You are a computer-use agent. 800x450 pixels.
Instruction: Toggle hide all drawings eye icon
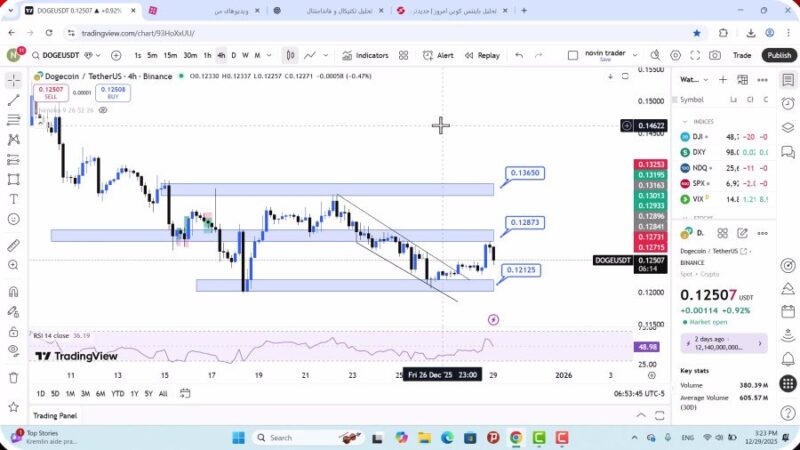pos(14,349)
